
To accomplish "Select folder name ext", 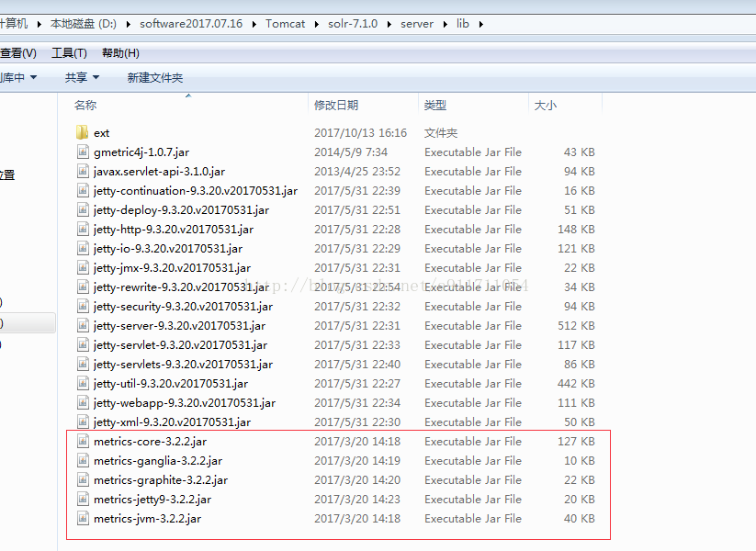I will (101, 133).
